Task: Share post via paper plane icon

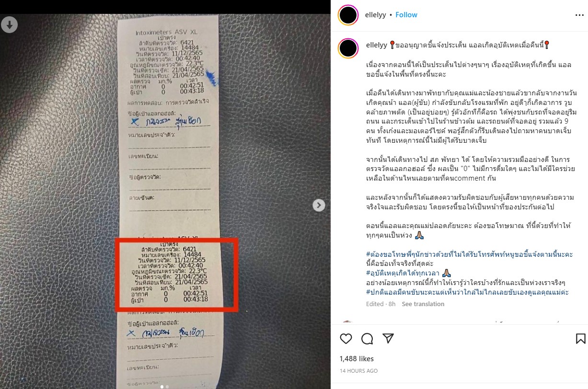Action: click(x=388, y=338)
